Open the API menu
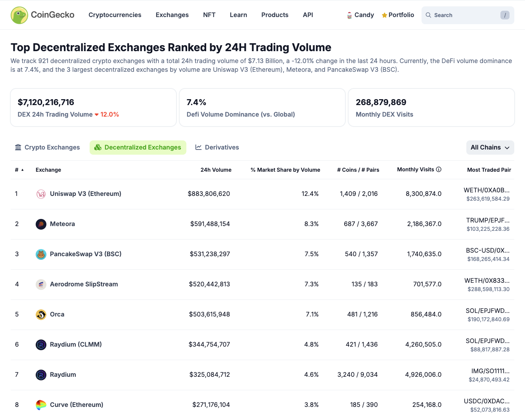 [308, 15]
